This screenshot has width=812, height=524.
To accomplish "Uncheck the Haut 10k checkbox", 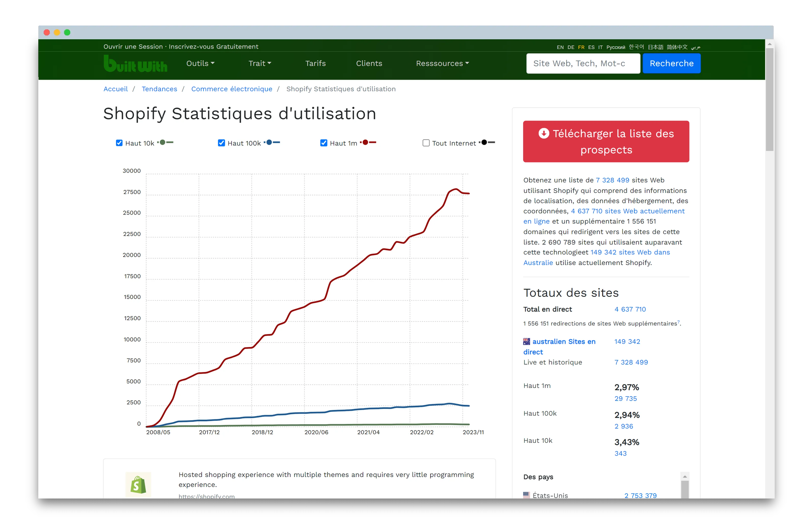I will 119,143.
